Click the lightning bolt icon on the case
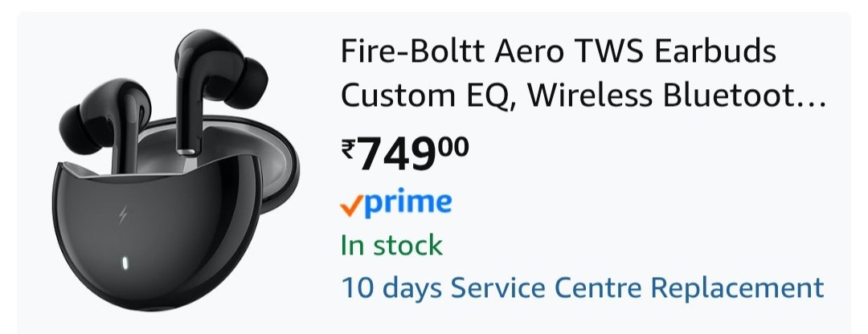Image resolution: width=868 pixels, height=334 pixels. pos(124,218)
